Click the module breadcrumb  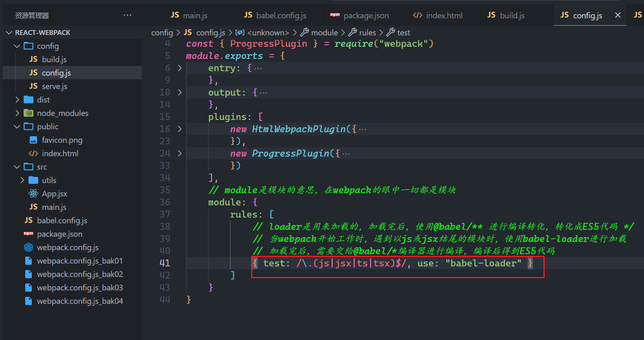[319, 33]
